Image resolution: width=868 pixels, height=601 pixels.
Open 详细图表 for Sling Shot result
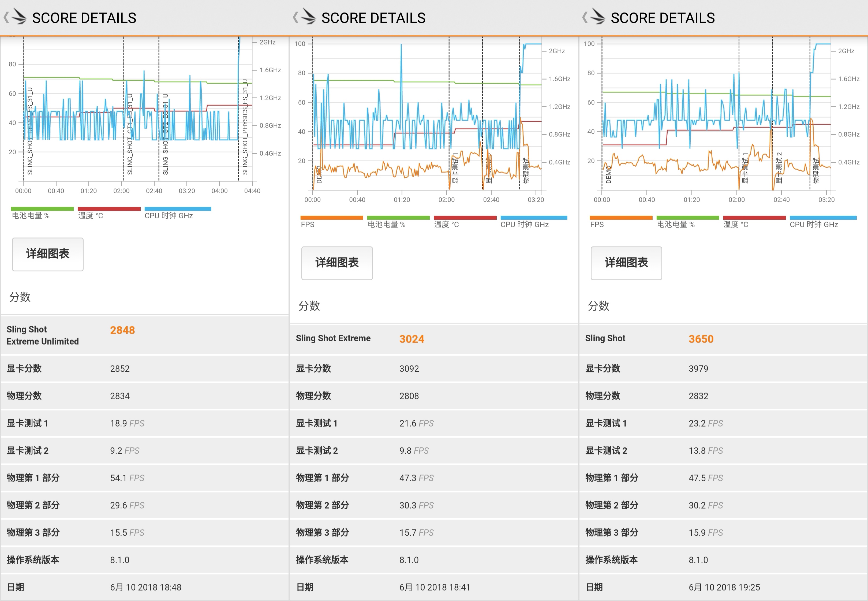[626, 263]
